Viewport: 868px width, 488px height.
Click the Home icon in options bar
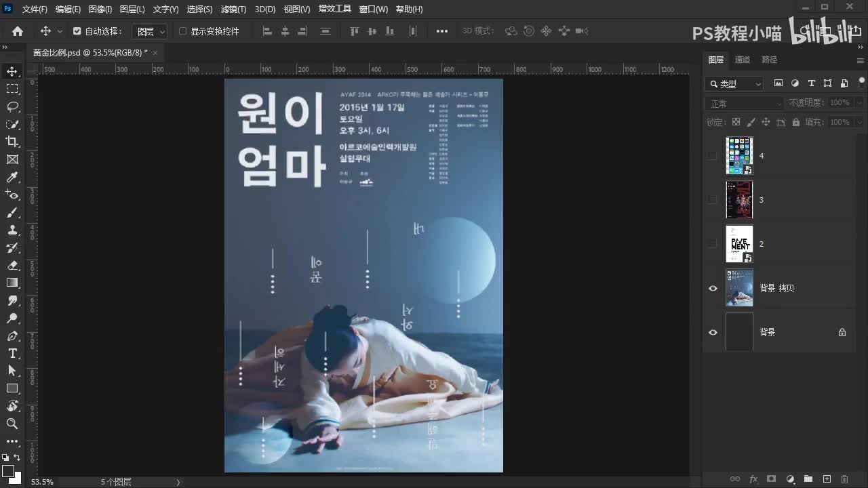click(18, 31)
